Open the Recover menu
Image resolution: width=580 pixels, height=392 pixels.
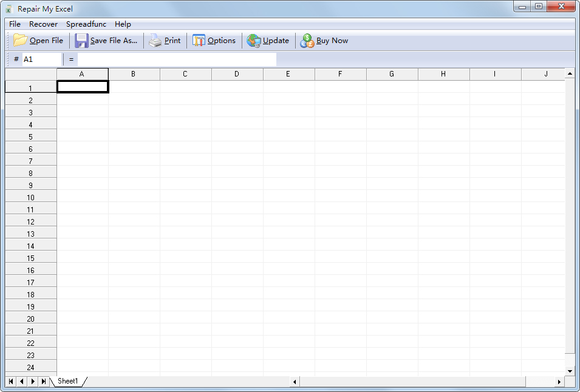coord(43,24)
